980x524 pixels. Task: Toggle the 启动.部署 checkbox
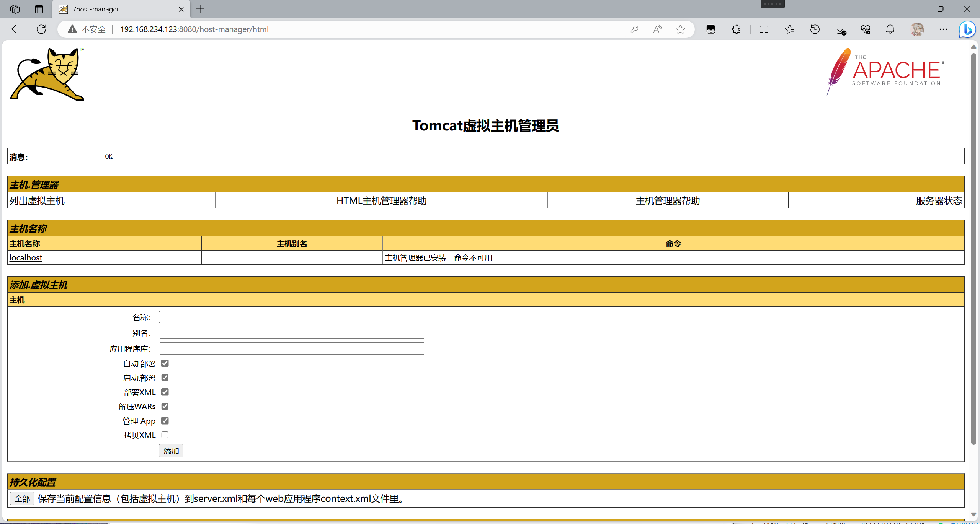[x=165, y=378]
